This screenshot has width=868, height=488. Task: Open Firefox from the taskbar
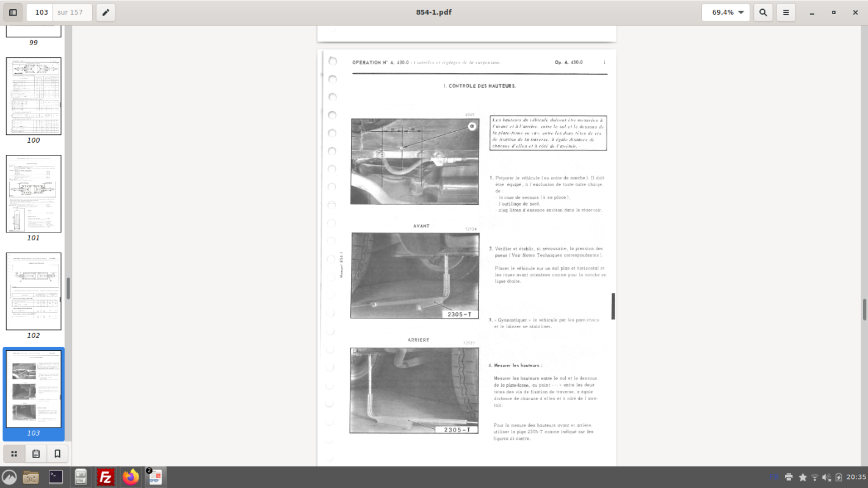[131, 477]
